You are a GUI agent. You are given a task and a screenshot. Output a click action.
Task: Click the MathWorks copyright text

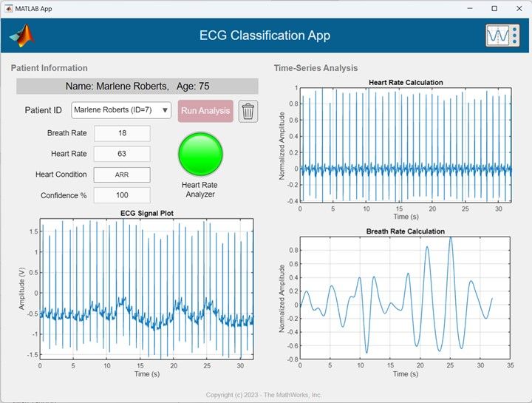264,395
